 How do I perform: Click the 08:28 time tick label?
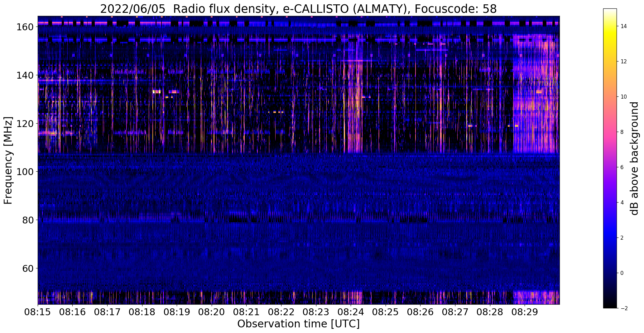(x=490, y=312)
